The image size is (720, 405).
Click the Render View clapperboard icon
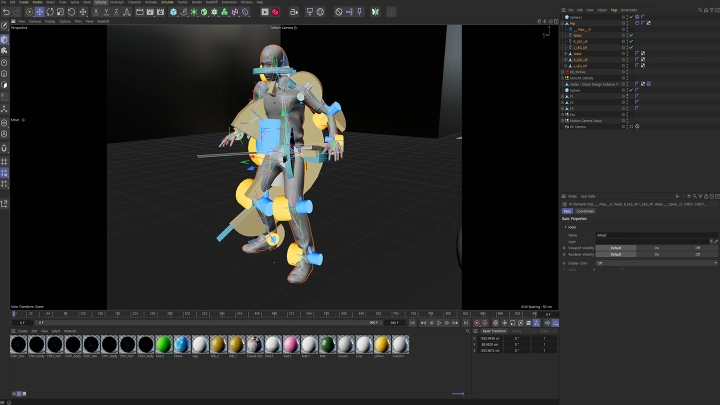tap(140, 12)
